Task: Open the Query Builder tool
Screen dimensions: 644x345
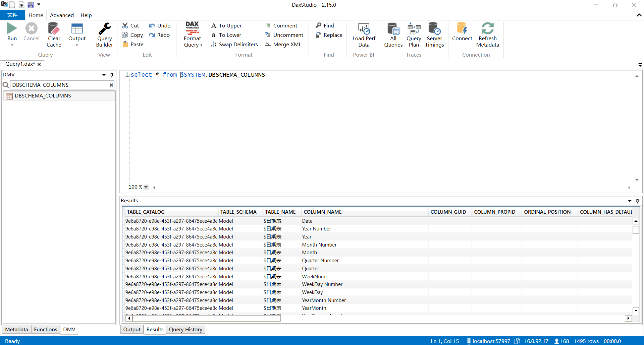Action: tap(104, 29)
